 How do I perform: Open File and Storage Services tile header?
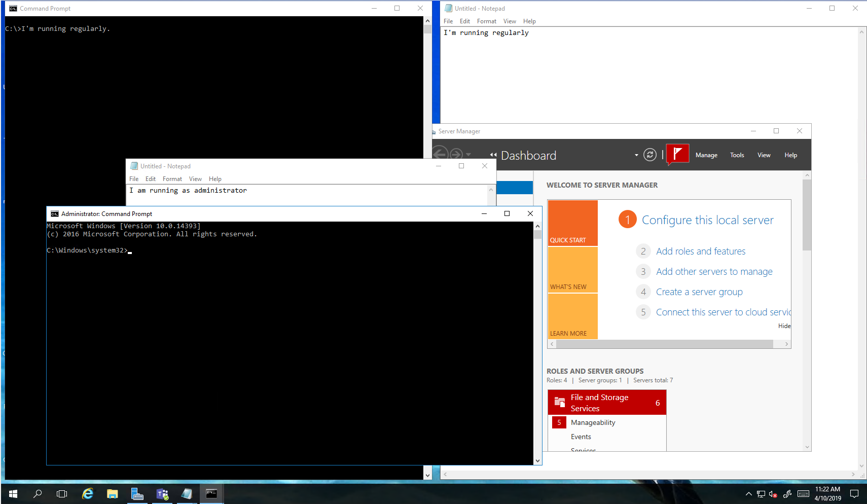607,403
